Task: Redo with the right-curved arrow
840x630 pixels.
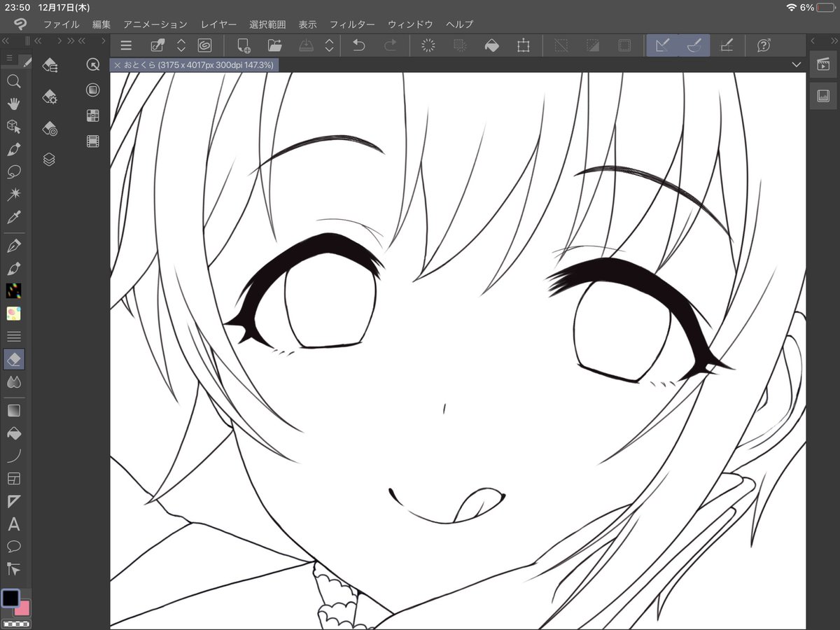Action: click(x=390, y=46)
